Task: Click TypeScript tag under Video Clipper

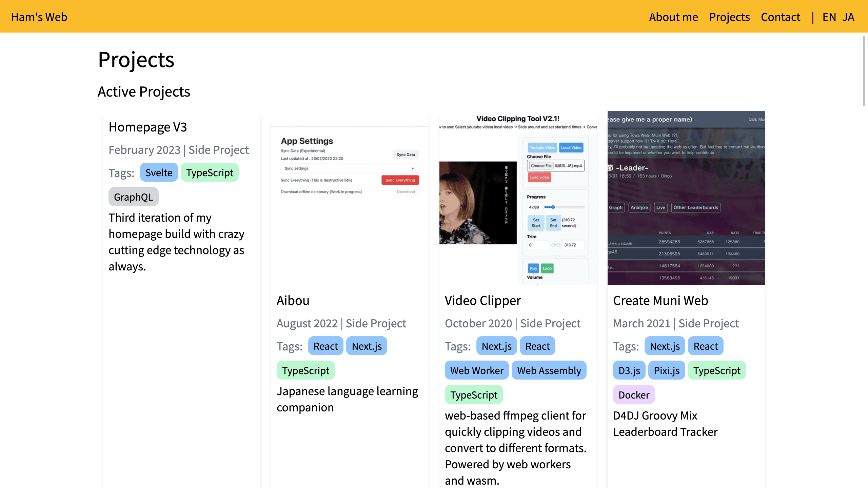Action: [474, 395]
